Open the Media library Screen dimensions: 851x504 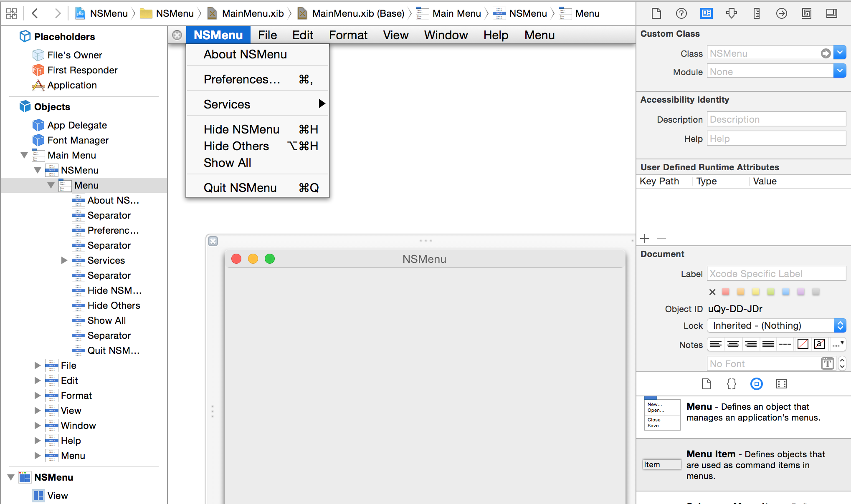click(x=781, y=384)
